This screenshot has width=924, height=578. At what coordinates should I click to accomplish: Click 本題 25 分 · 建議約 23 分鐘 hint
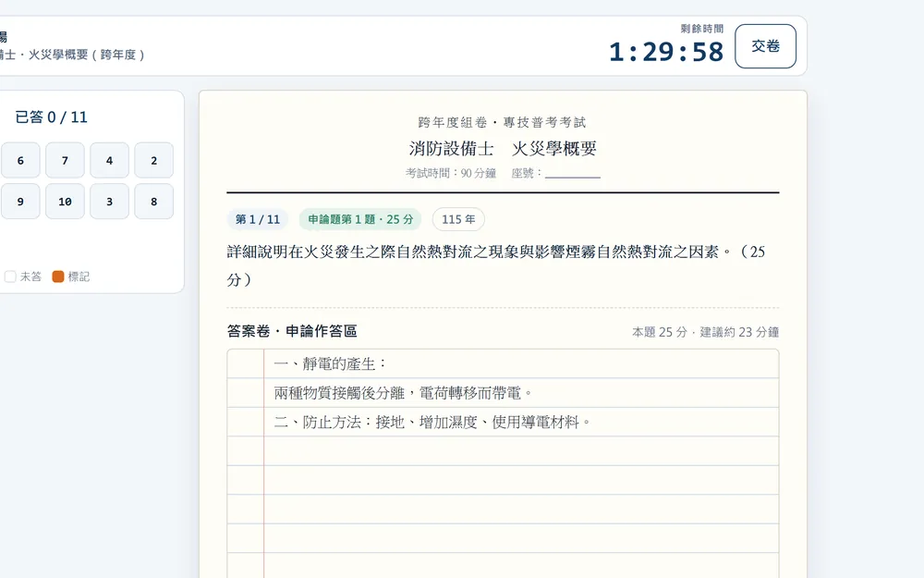(x=705, y=332)
